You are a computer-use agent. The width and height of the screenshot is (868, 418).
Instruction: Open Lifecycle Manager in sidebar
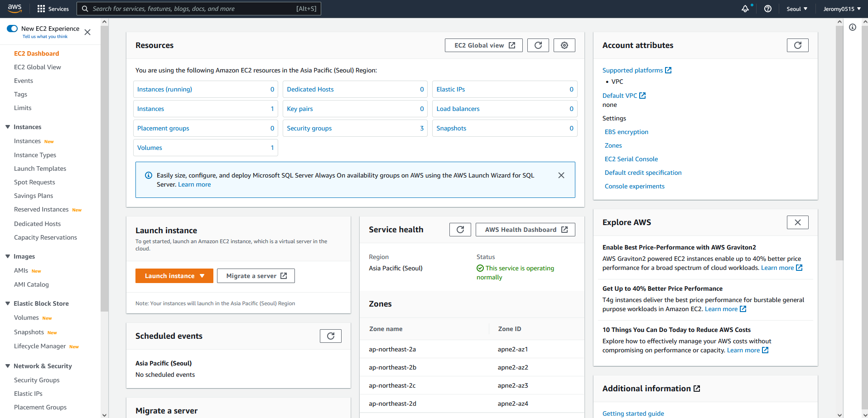40,346
